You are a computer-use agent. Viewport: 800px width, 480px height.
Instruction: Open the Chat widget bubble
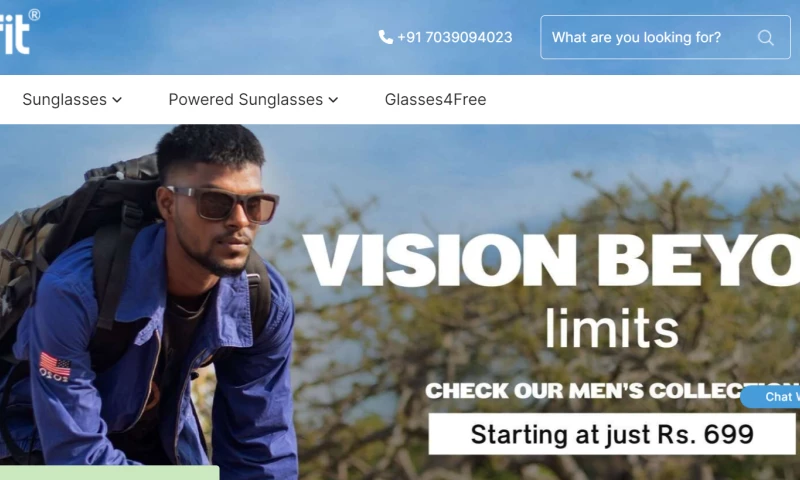771,397
